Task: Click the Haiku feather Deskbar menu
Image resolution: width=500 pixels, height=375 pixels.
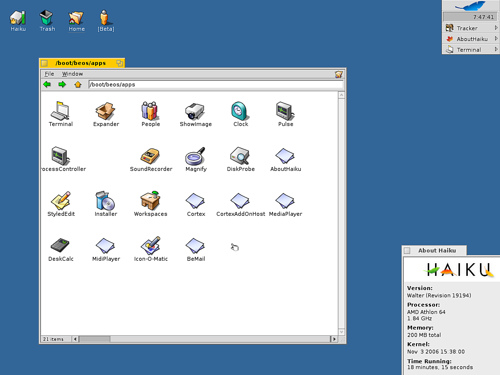Action: 470,6
